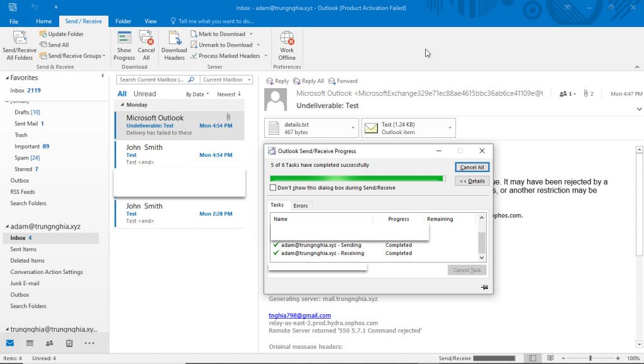Screen dimensions: 644x364
Task: Click the Search Current Mailbox field
Action: [x=152, y=80]
